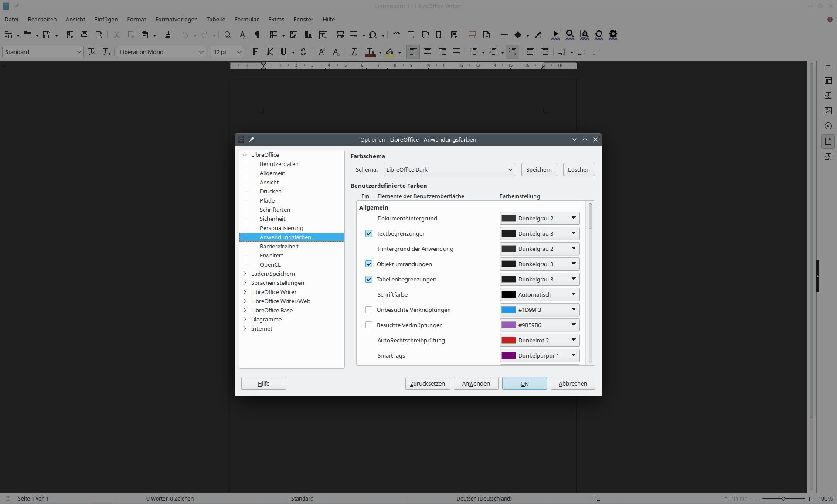Image resolution: width=837 pixels, height=504 pixels.
Task: Enable Unbesuchte Verknüpfungen
Action: [x=368, y=310]
